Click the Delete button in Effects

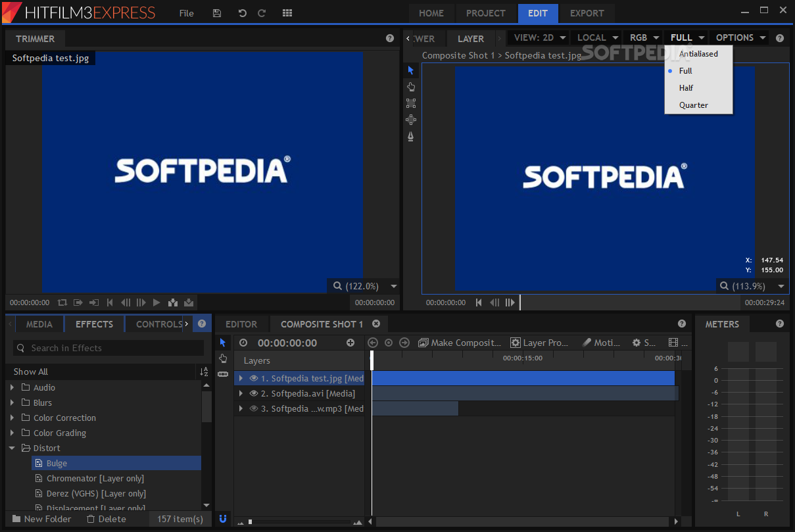pos(106,519)
